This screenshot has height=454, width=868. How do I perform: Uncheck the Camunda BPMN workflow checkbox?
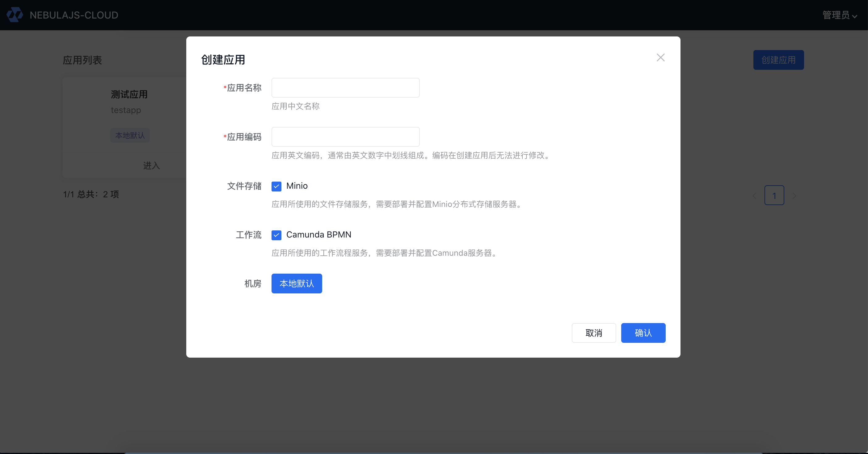coord(276,235)
